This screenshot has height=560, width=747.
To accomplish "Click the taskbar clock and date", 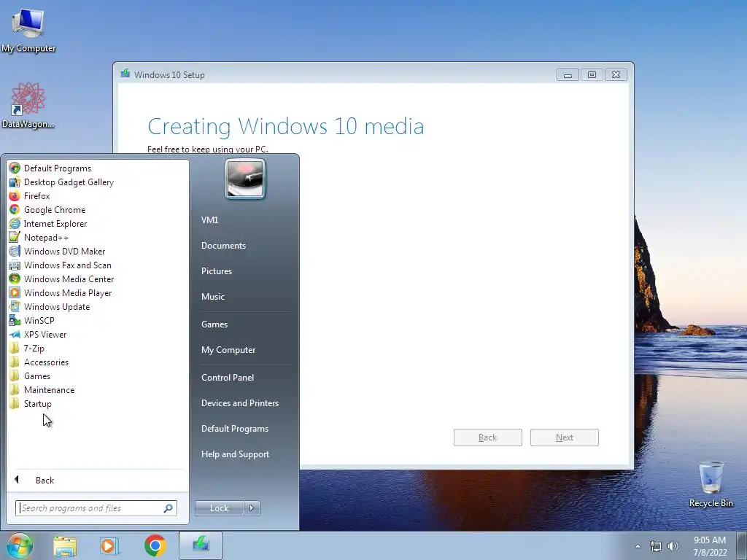I will pyautogui.click(x=710, y=546).
